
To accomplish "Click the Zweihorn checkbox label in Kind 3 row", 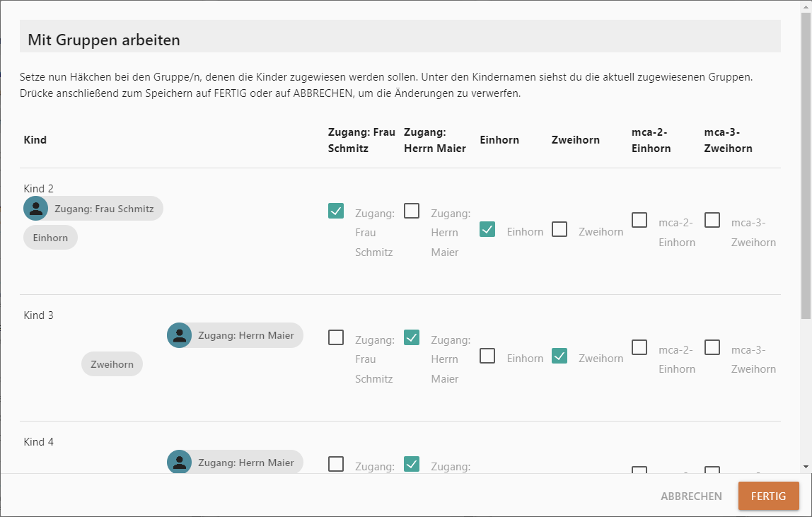I will [x=601, y=358].
